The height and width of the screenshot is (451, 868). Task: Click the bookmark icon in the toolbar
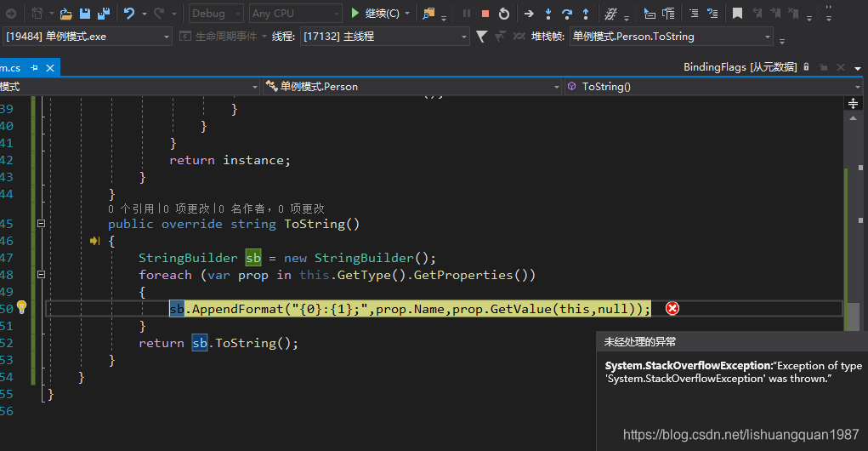(x=737, y=14)
